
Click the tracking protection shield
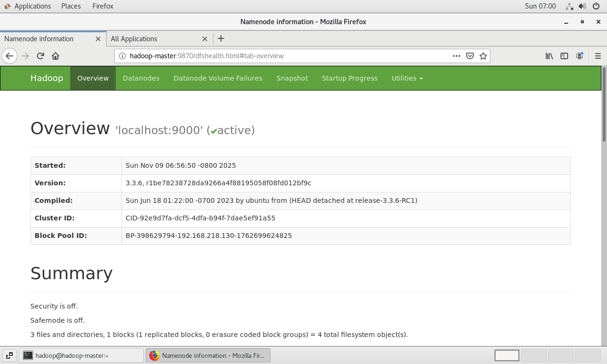point(469,55)
